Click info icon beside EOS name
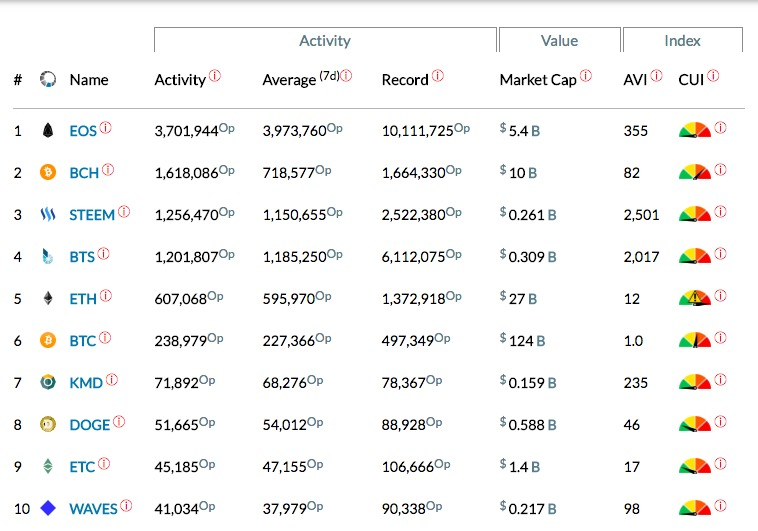The image size is (758, 531). tap(105, 128)
